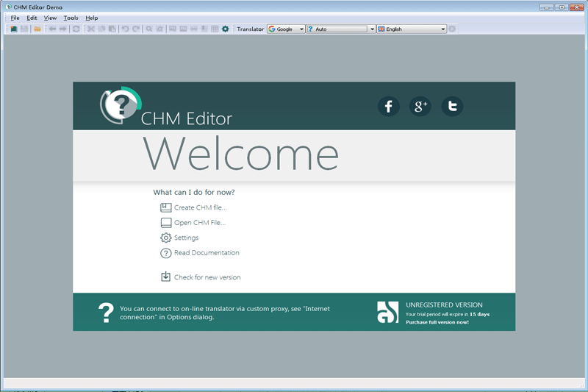
Task: Open the English target language dropdown
Action: click(x=412, y=29)
